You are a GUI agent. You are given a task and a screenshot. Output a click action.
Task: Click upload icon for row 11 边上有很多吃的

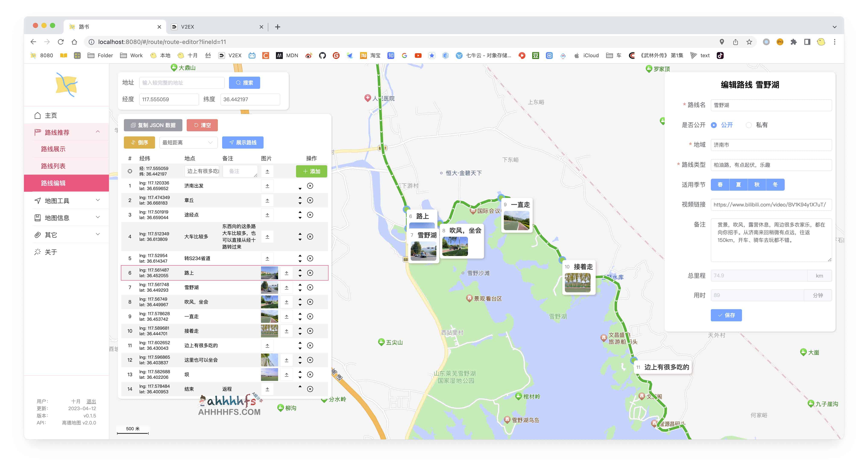click(267, 345)
